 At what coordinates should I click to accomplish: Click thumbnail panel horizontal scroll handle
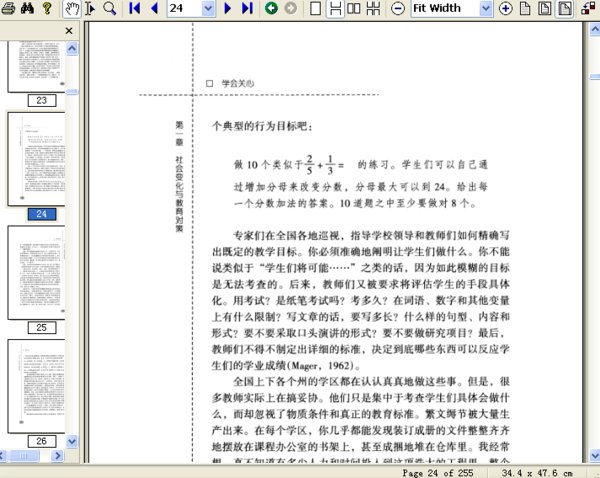point(24,456)
